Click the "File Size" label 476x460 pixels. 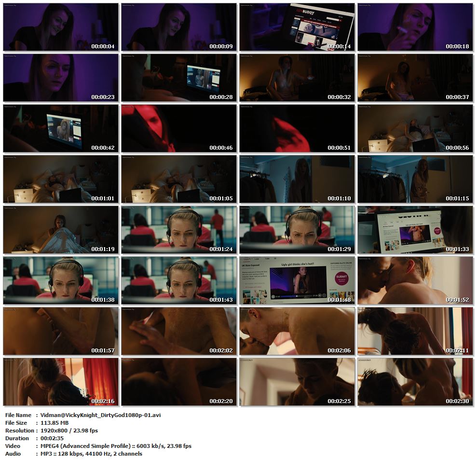pos(16,423)
